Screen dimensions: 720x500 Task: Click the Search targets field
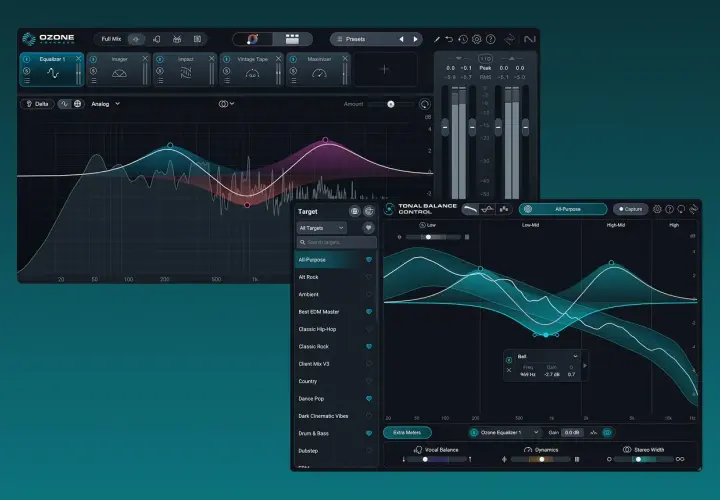tap(337, 242)
